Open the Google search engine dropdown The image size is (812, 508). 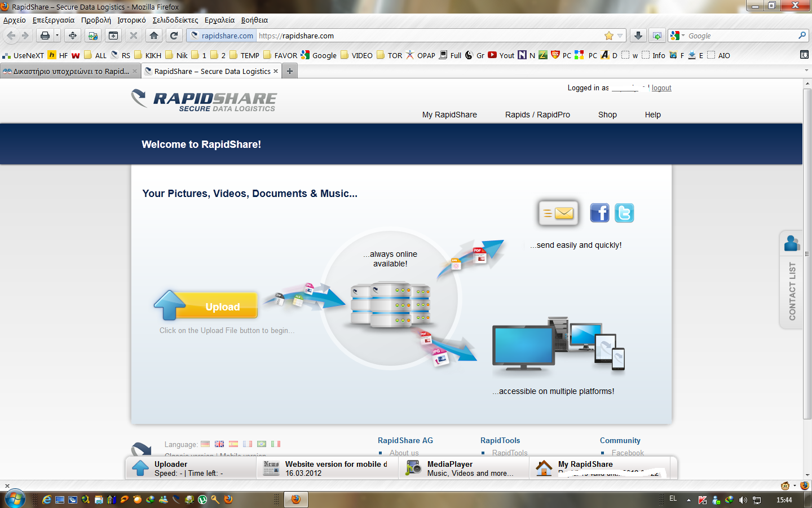(x=677, y=36)
